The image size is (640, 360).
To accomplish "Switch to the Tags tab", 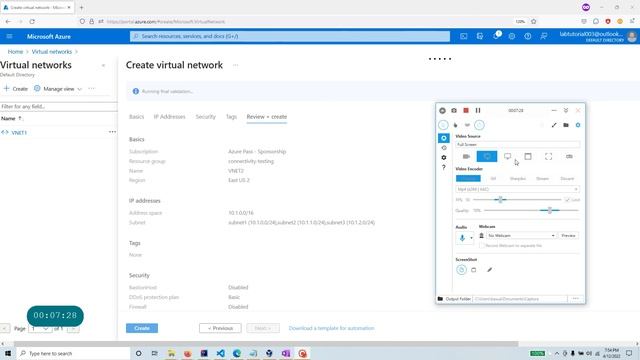I will [x=231, y=117].
